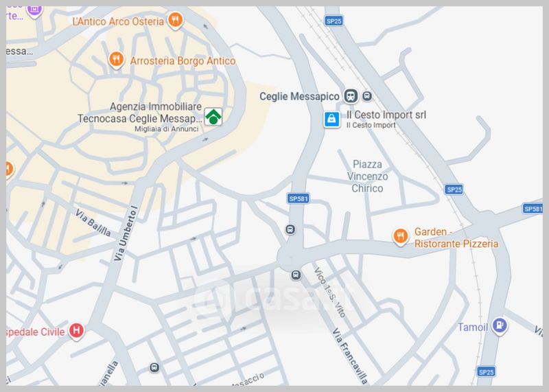Screen dimensions: 549x392
Task: Select the Arrosteria Borgo Antico restaurant marker
Action: tap(116, 60)
